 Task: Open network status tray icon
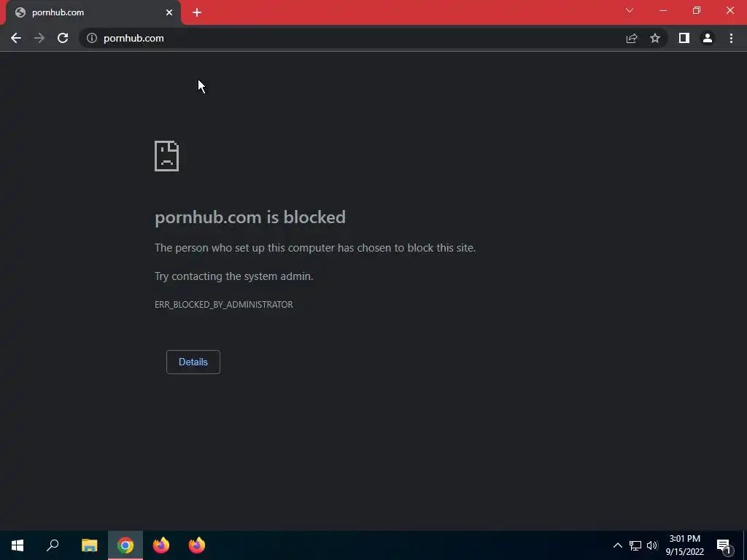click(x=635, y=545)
